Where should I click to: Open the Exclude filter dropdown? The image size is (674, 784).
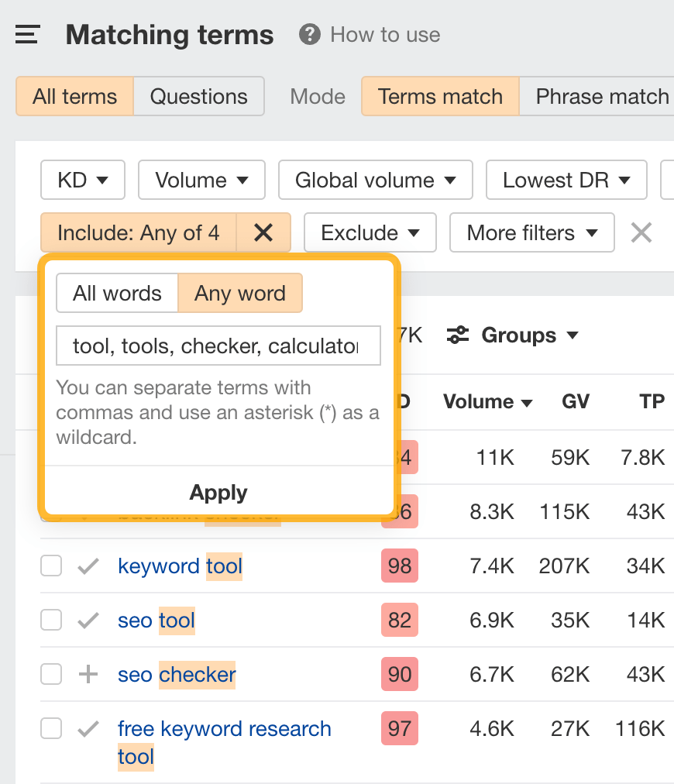click(x=370, y=232)
